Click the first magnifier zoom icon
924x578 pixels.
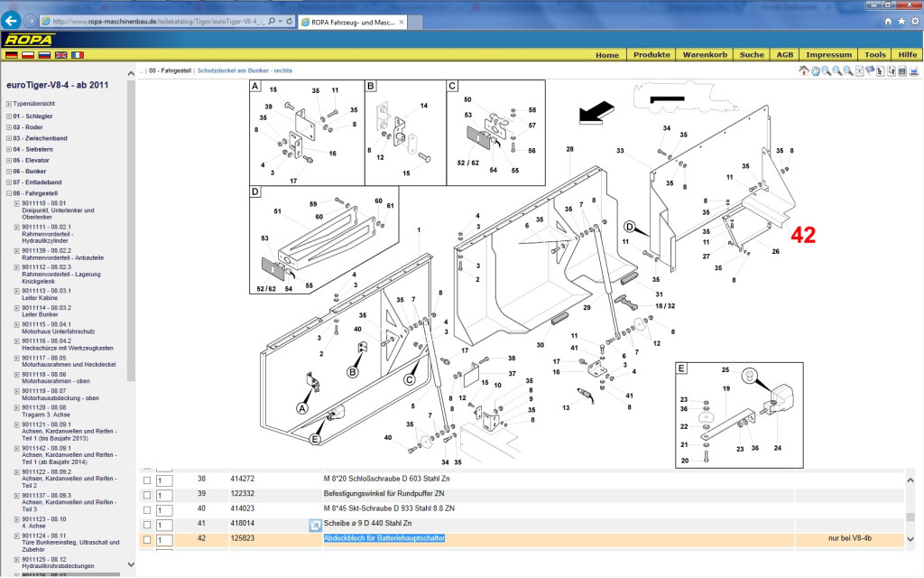827,70
